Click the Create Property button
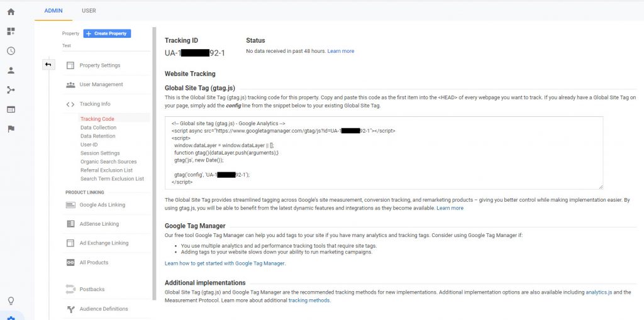Screen dimensions: 644x320 [x=107, y=33]
